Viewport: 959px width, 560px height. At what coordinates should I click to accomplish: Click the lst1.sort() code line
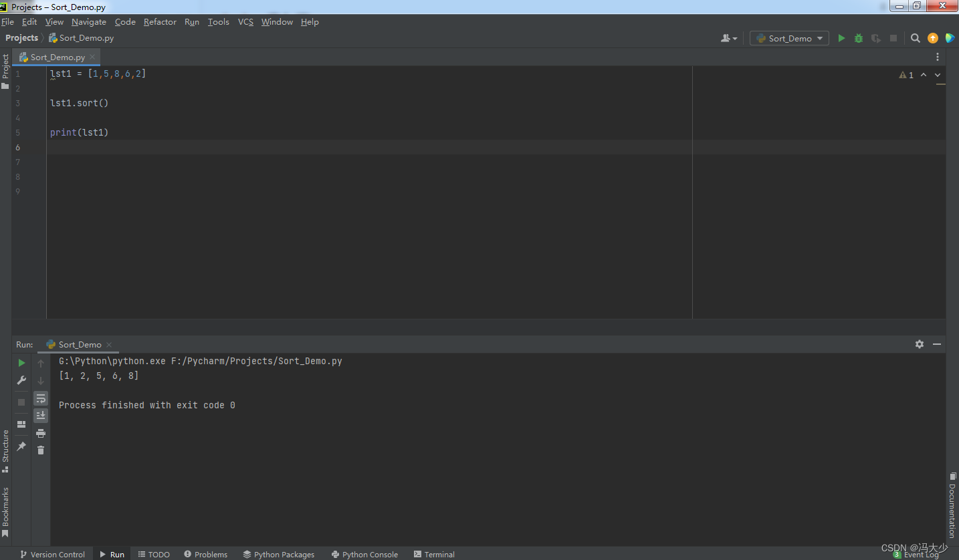79,103
